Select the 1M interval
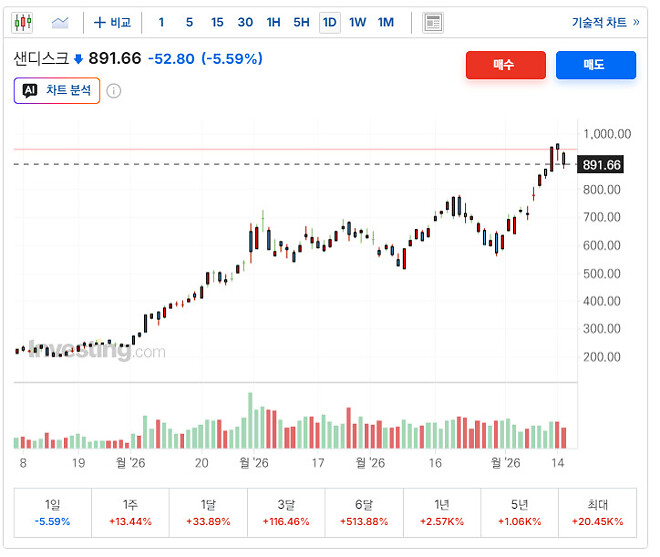Viewport: 660px width, 557px height. pos(386,22)
